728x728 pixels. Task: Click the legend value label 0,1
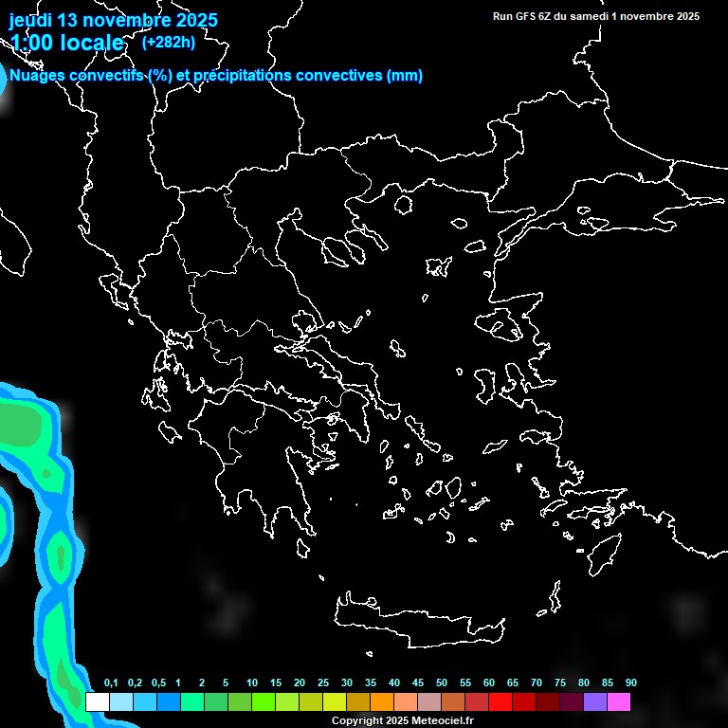click(x=111, y=683)
